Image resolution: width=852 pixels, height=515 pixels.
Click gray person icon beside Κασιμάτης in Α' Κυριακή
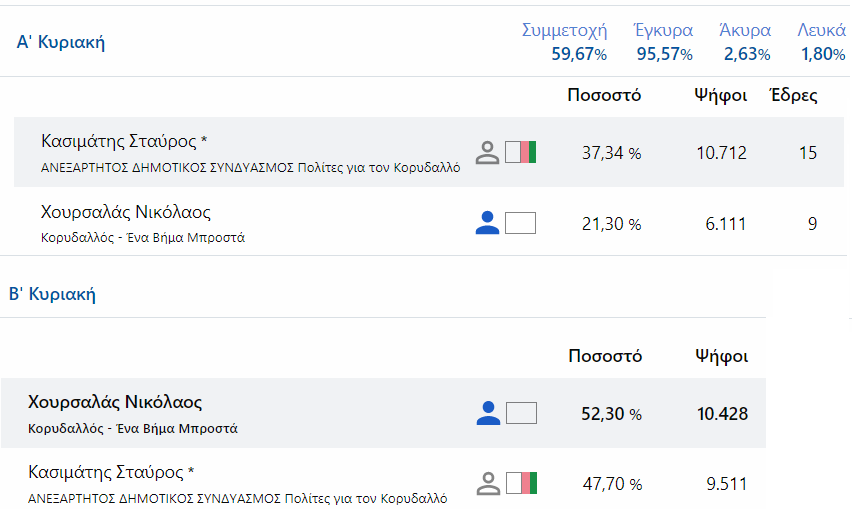pos(487,153)
